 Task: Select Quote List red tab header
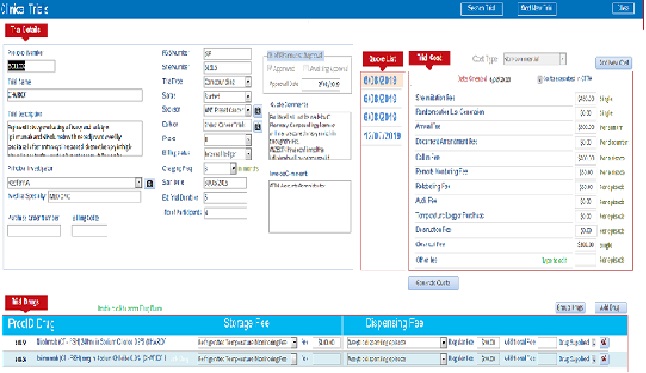(x=383, y=59)
